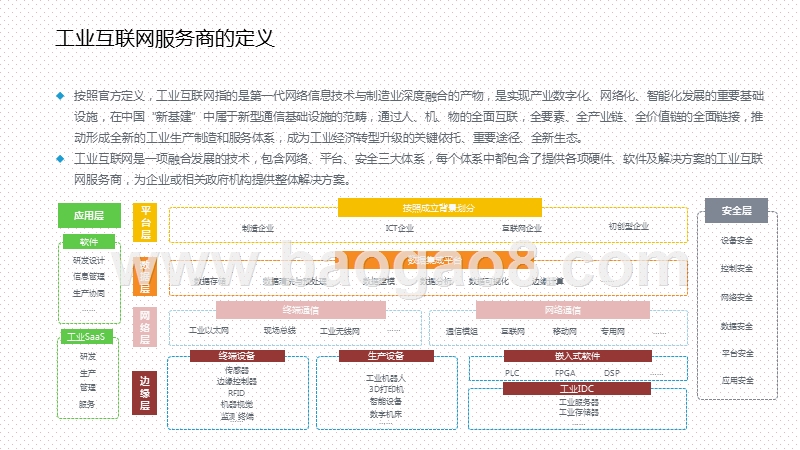Image resolution: width=800 pixels, height=450 pixels.
Task: Click the yellow 平台层 label box
Action: pyautogui.click(x=145, y=222)
